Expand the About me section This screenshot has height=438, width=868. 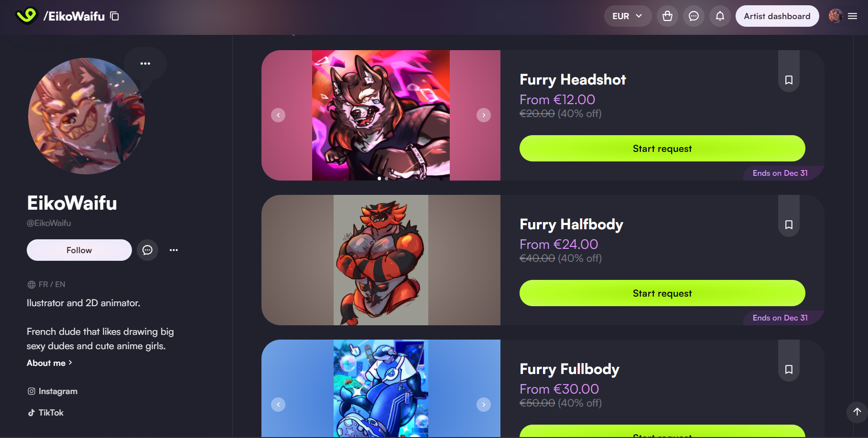click(x=49, y=363)
